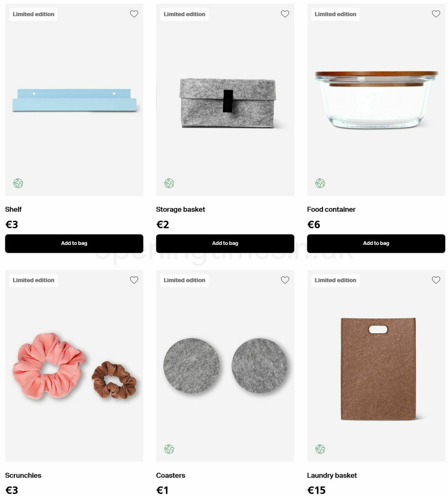Click the Coasters product name
Viewport: 448px width, 497px height.
tap(171, 475)
